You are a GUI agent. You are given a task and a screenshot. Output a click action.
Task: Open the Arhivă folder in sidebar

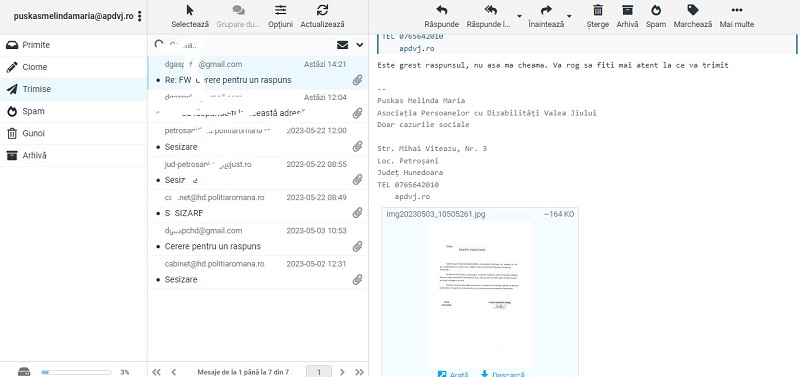click(73, 155)
